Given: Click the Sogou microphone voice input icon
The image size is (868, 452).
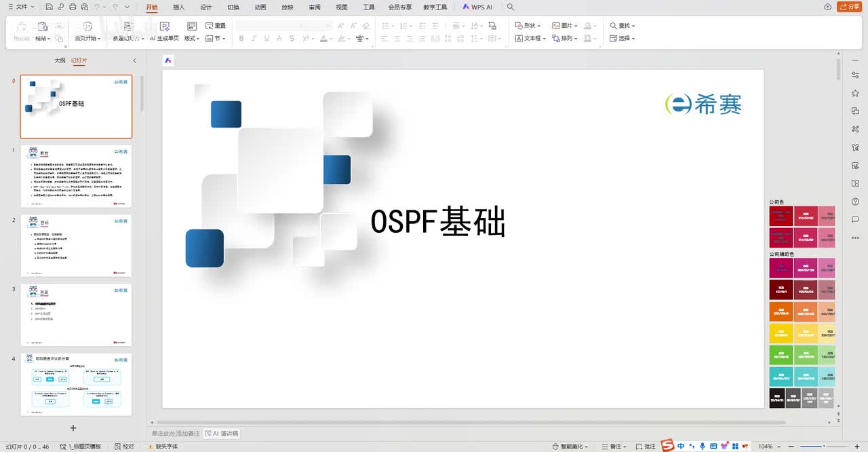Looking at the screenshot, I should [x=703, y=446].
